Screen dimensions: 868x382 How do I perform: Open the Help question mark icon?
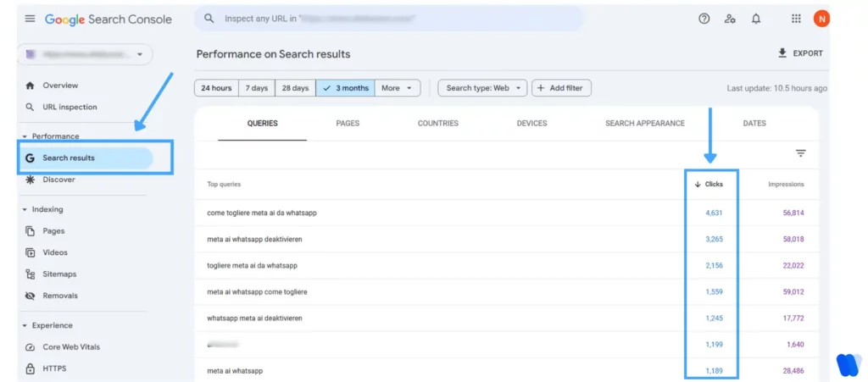click(704, 19)
